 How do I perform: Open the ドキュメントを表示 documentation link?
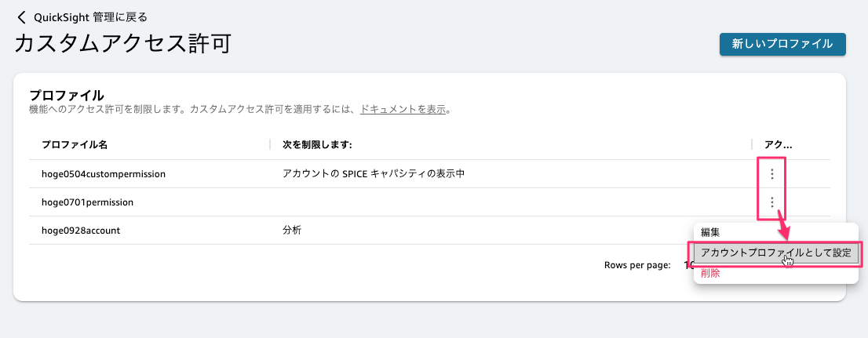pyautogui.click(x=403, y=109)
